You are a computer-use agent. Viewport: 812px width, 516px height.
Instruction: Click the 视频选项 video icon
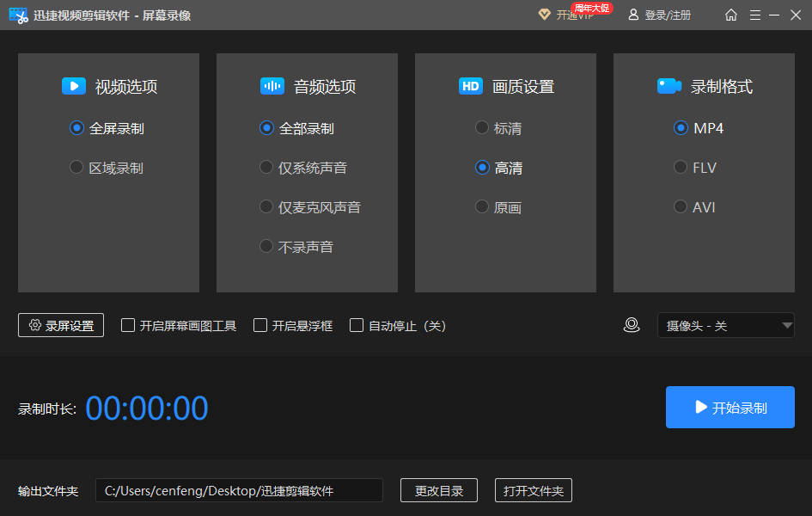[73, 86]
